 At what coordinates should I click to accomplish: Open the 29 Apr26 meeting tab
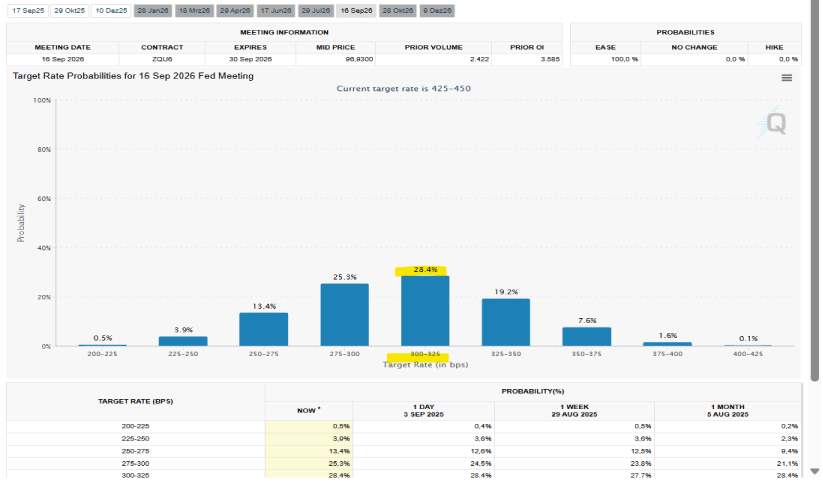point(234,10)
